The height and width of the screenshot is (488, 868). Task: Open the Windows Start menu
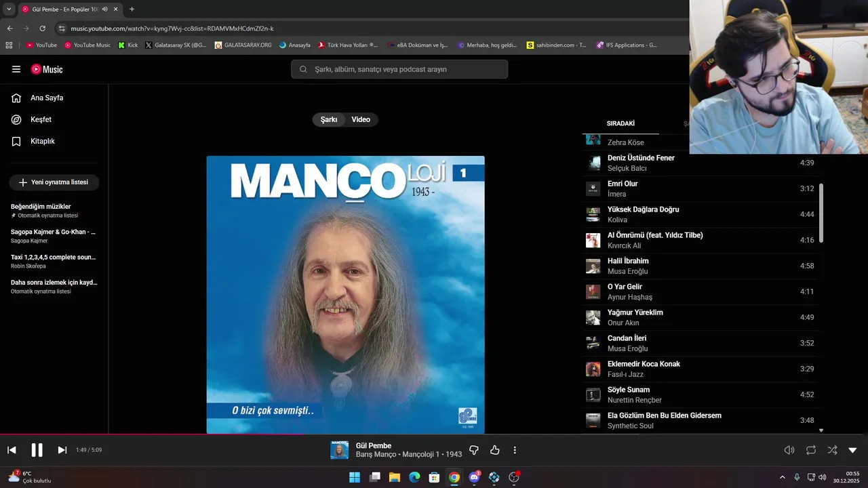click(355, 477)
